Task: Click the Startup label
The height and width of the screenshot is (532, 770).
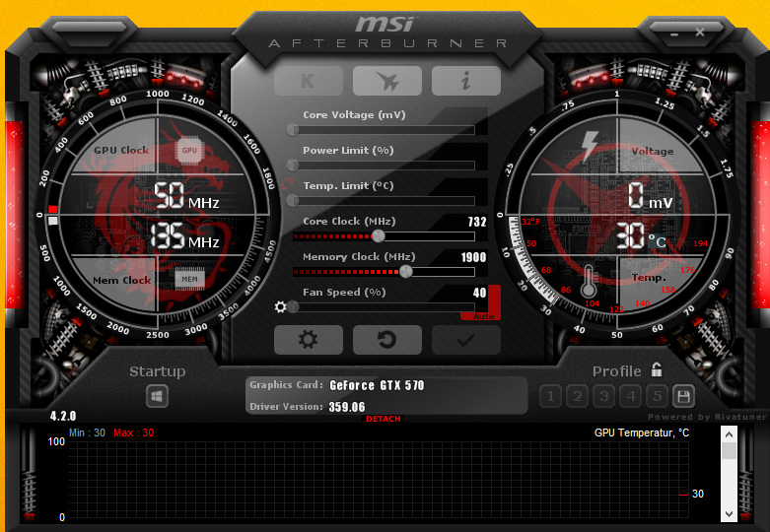Action: pyautogui.click(x=157, y=371)
